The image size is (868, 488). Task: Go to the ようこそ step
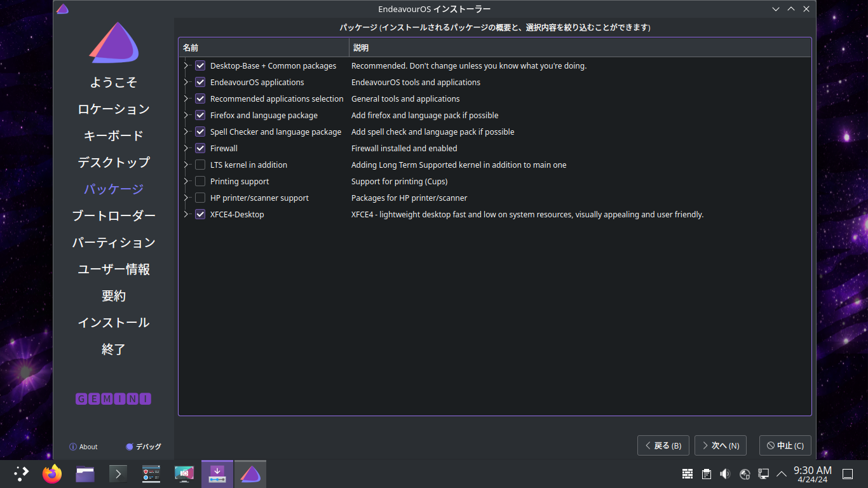pos(114,83)
